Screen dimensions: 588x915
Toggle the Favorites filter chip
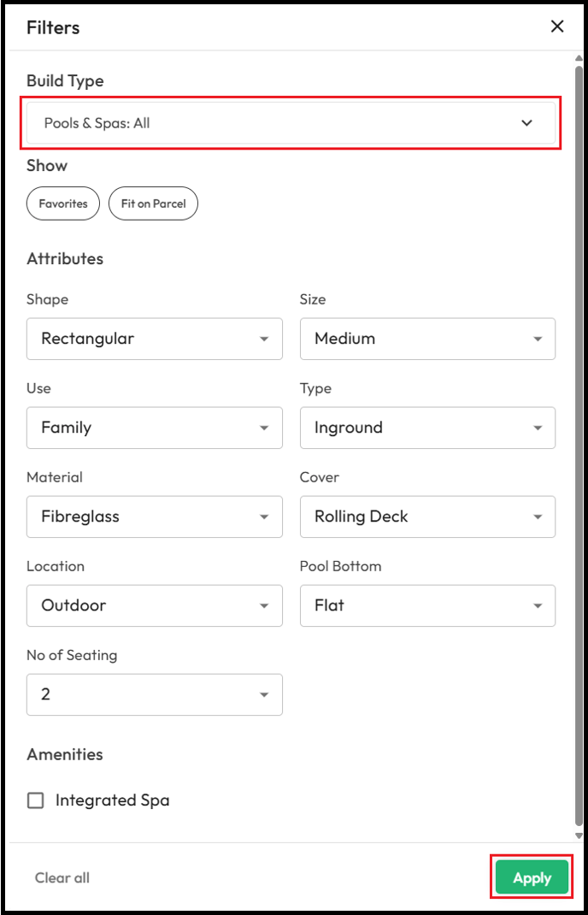click(63, 204)
